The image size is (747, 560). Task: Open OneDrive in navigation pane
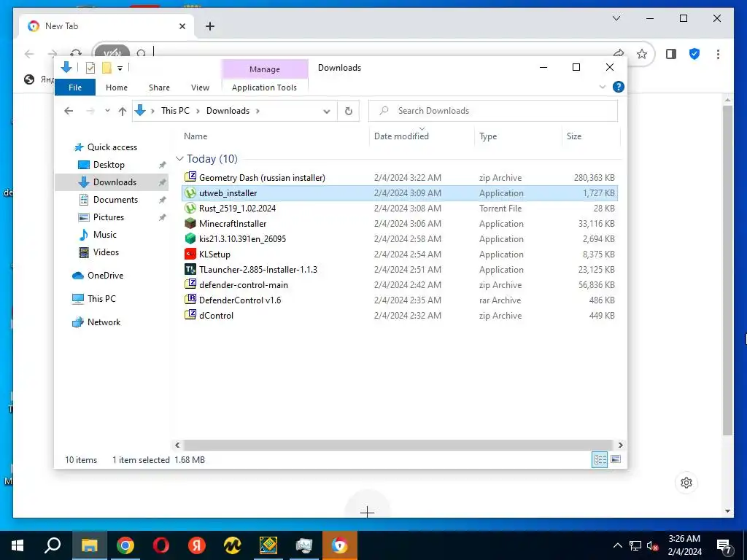tap(105, 275)
